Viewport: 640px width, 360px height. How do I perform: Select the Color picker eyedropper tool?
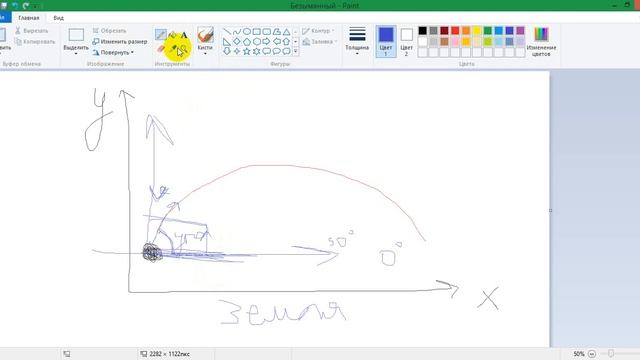173,49
